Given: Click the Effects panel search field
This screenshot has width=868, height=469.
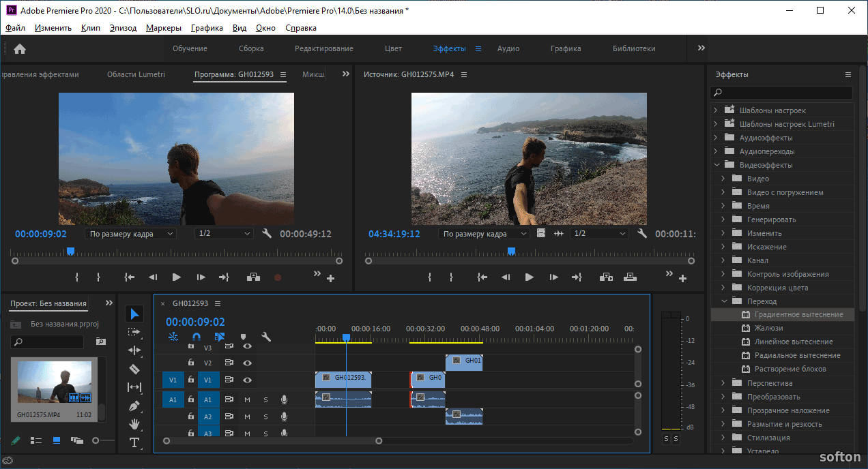Looking at the screenshot, I should click(781, 93).
